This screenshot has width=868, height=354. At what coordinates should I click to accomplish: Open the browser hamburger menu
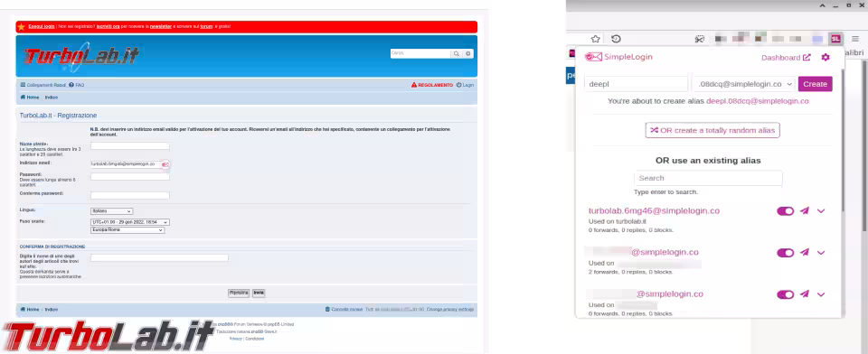tap(855, 39)
